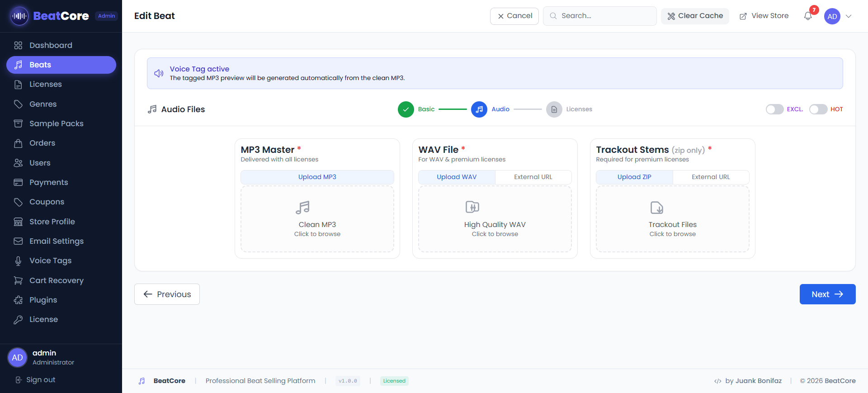Click the notification bell icon
Viewport: 868px width, 393px height.
coord(808,16)
